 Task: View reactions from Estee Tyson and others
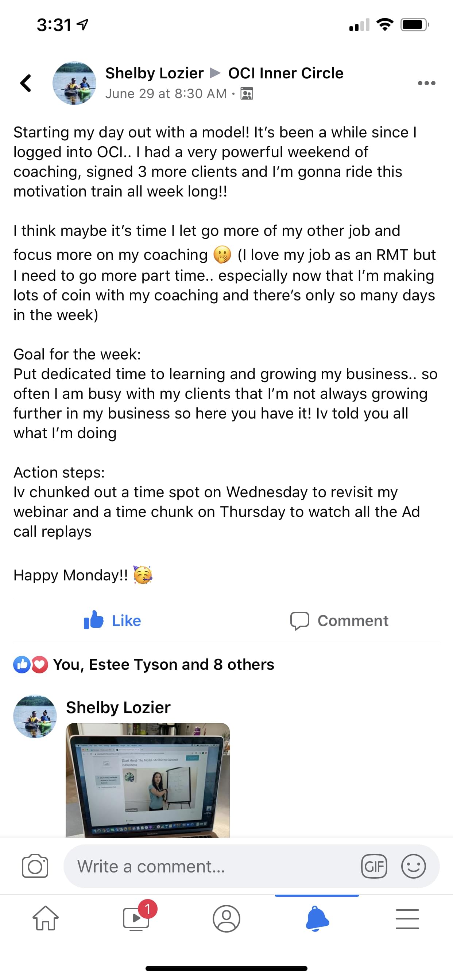pyautogui.click(x=163, y=665)
